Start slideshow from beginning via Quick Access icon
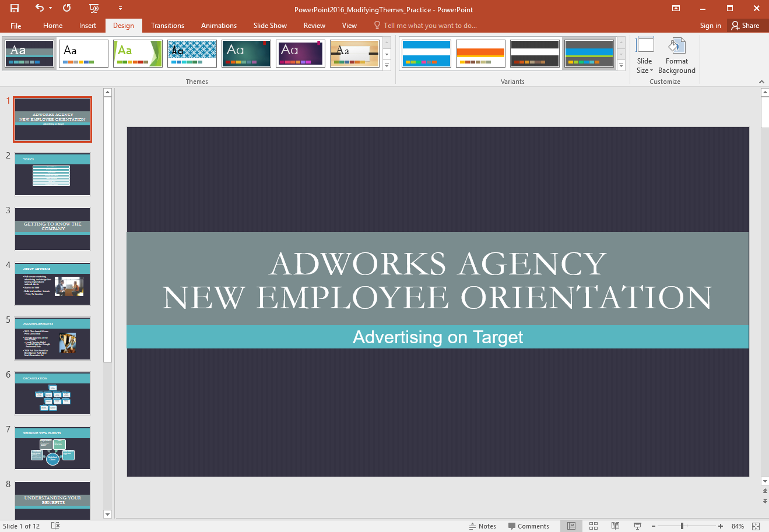 coord(94,8)
